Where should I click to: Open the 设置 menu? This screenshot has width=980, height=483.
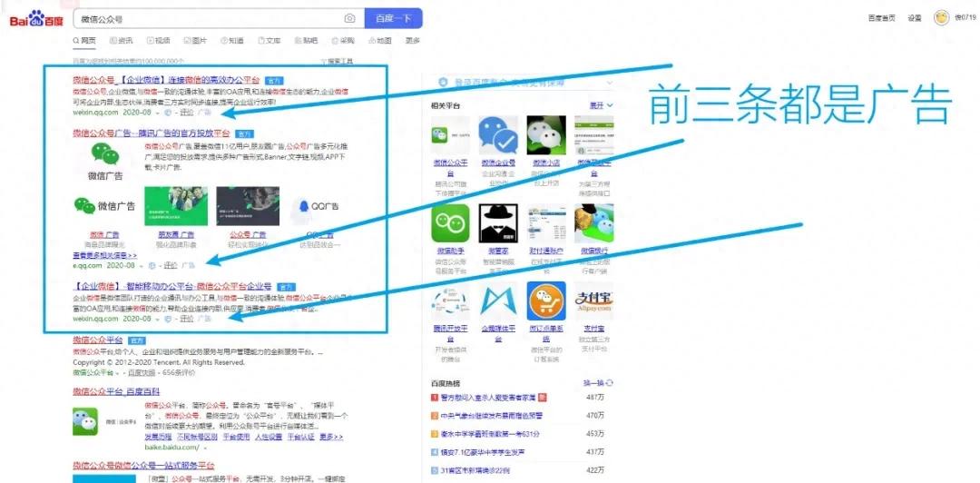(915, 18)
